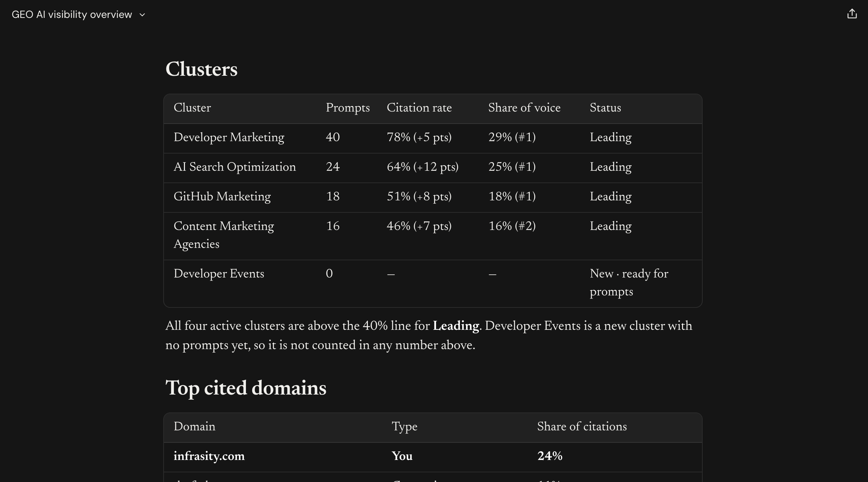868x482 pixels.
Task: Click the 'Cluster' column header
Action: point(192,108)
